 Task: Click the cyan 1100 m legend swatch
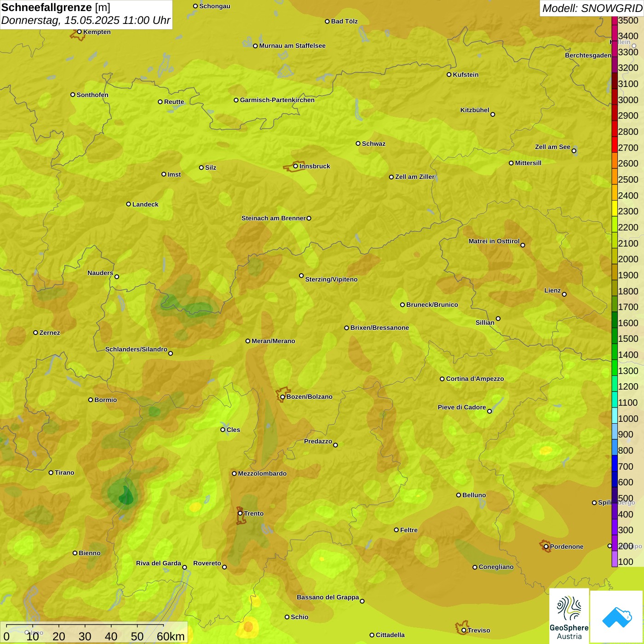click(615, 399)
